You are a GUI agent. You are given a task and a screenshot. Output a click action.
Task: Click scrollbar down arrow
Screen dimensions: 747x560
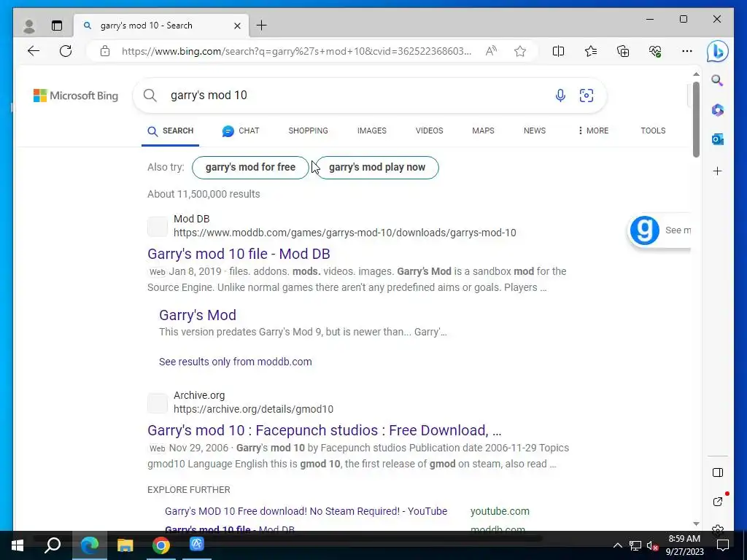(x=696, y=524)
